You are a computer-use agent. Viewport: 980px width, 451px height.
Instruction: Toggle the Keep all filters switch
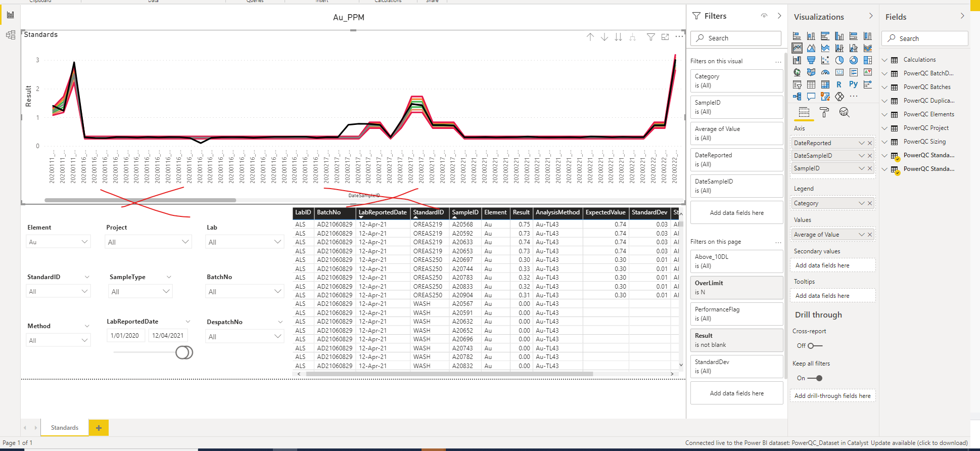pos(815,378)
